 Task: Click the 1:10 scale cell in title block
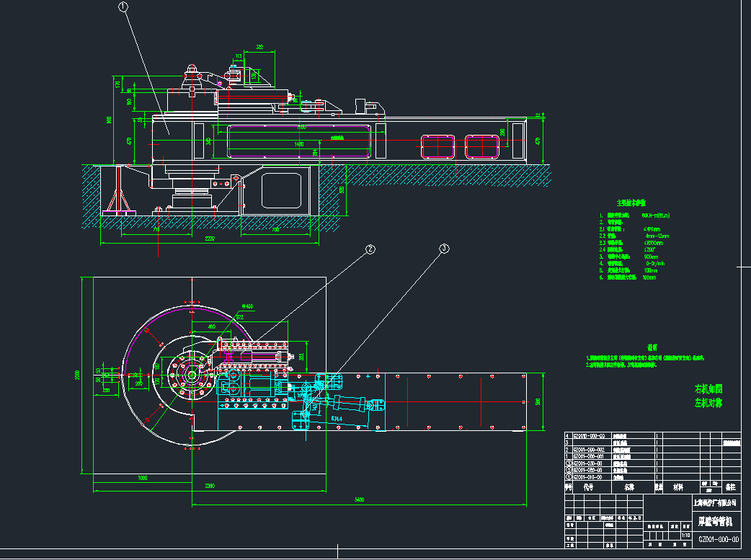tap(685, 535)
